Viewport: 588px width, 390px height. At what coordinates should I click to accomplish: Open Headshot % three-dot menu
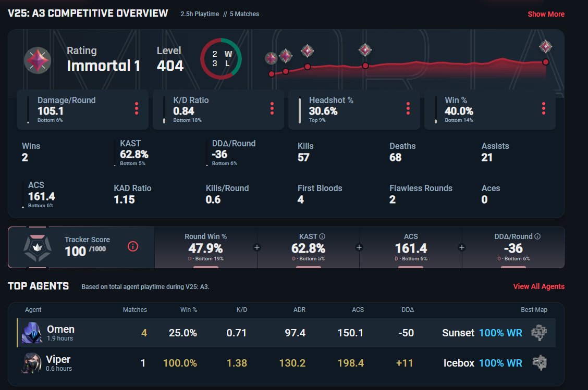coord(408,108)
